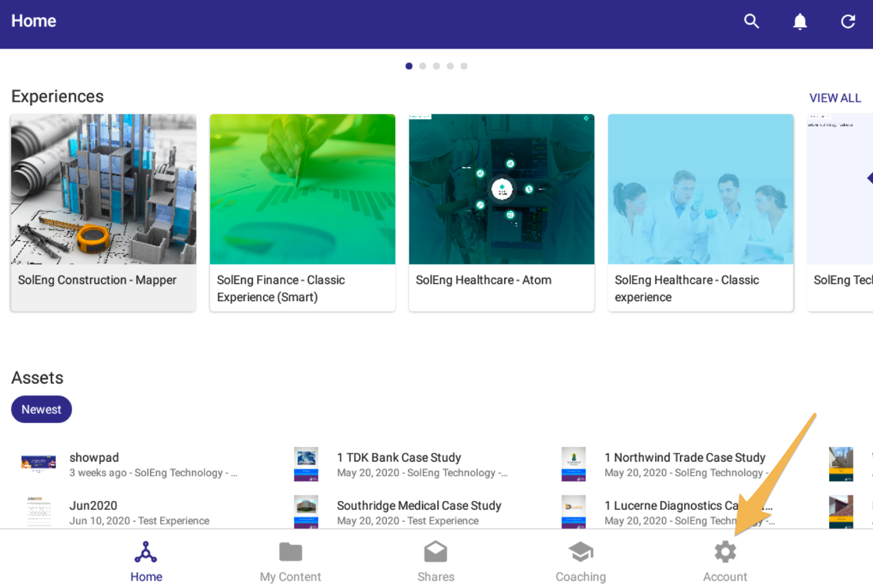Open the Shares envelope tab
This screenshot has height=588, width=873.
[x=435, y=560]
